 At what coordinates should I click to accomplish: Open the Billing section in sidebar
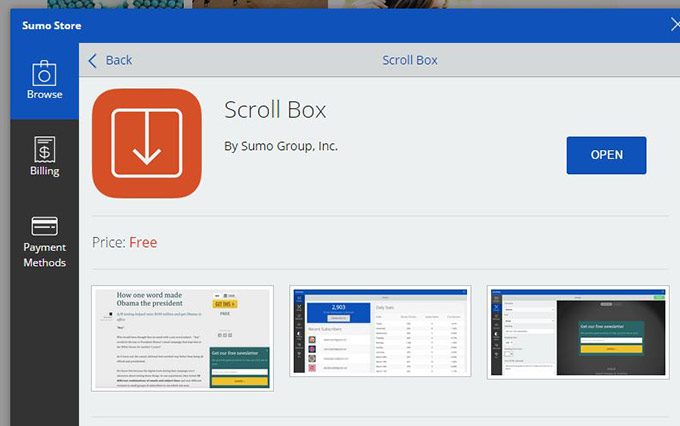[x=44, y=156]
